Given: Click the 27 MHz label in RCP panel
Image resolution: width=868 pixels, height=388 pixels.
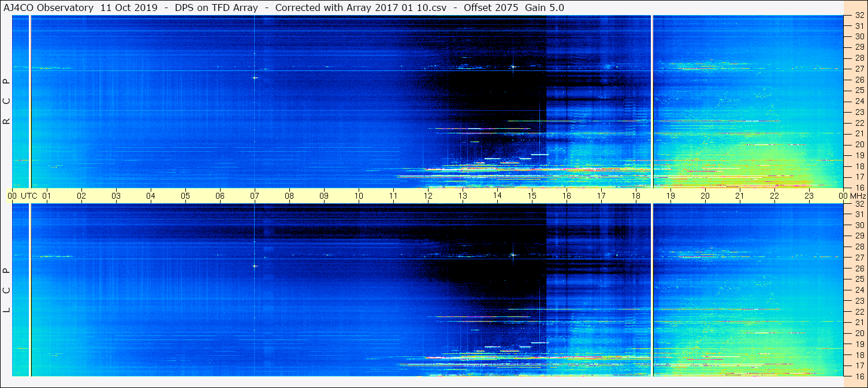Looking at the screenshot, I should [859, 69].
